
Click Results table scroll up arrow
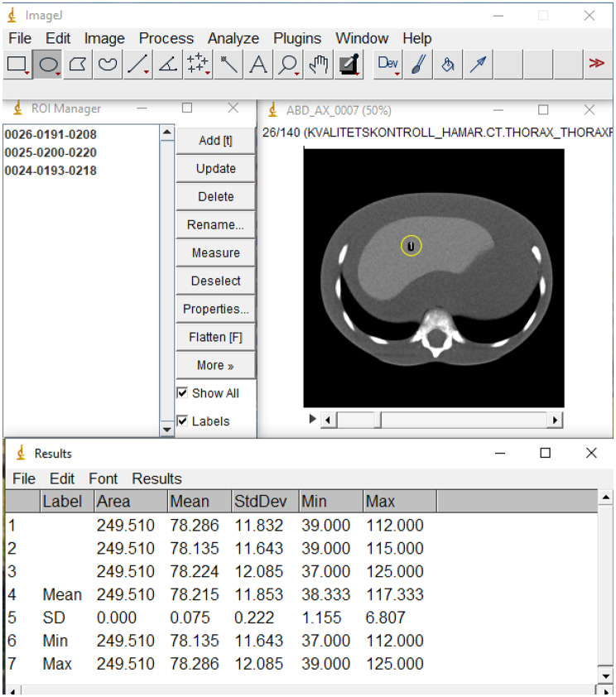point(605,498)
